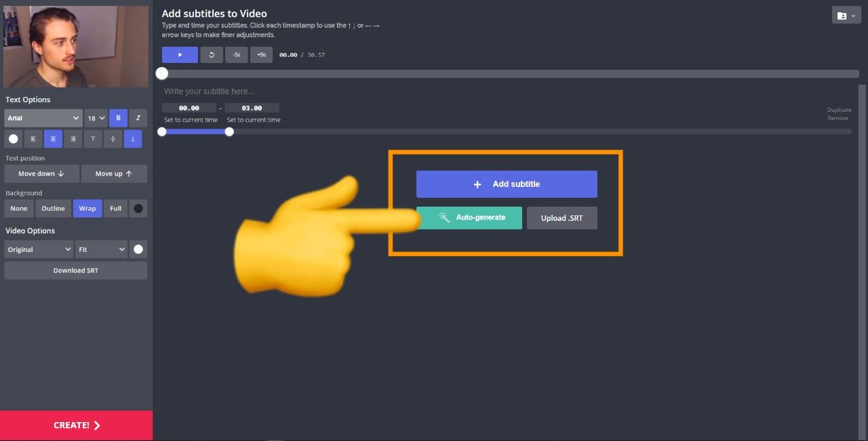Click the Move up button

click(x=114, y=173)
